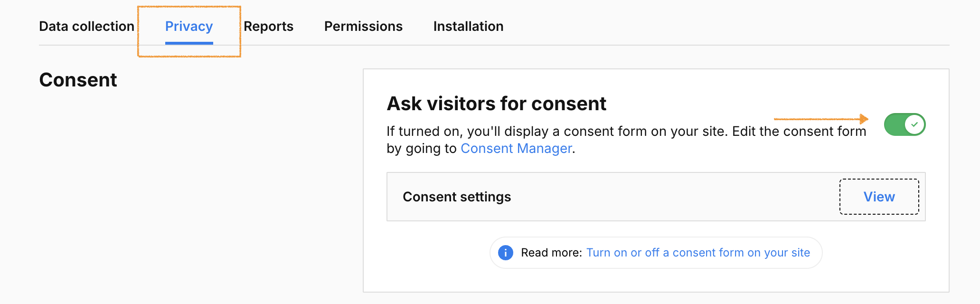Screen dimensions: 980x304
Task: Click the Consent settings label
Action: pos(457,197)
